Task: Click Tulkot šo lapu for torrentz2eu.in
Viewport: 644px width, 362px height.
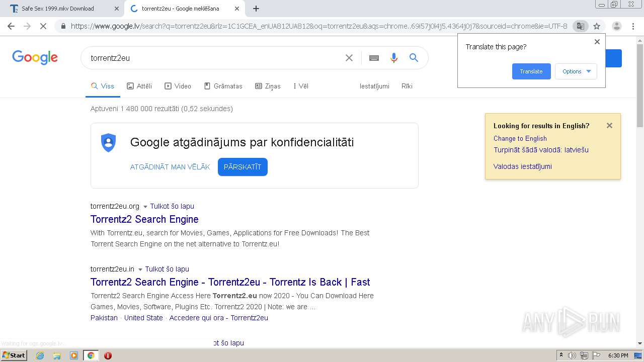Action: (167, 269)
